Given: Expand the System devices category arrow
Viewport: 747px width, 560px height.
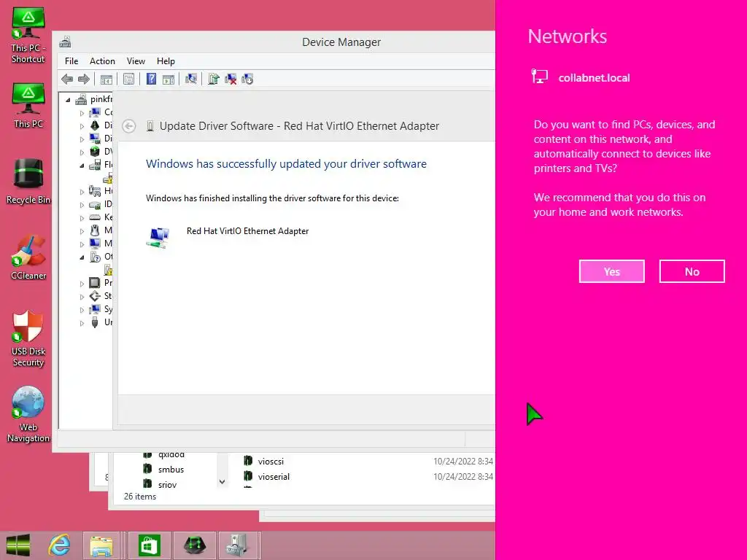Looking at the screenshot, I should click(82, 310).
